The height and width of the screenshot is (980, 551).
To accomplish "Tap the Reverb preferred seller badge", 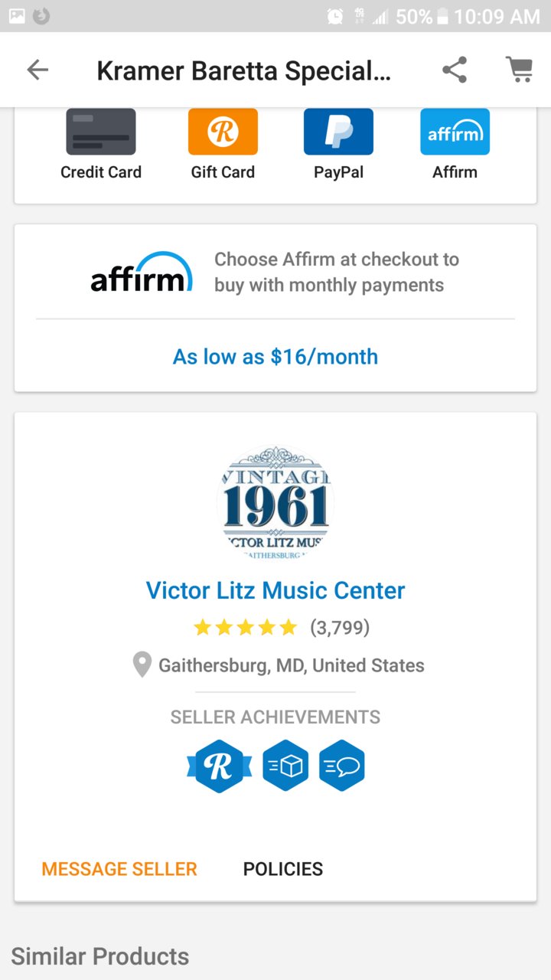I will pyautogui.click(x=219, y=766).
